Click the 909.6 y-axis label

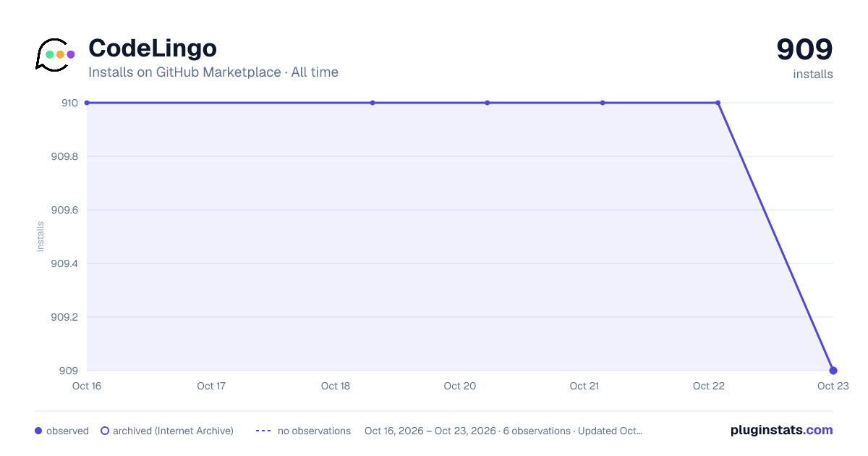pyautogui.click(x=64, y=210)
